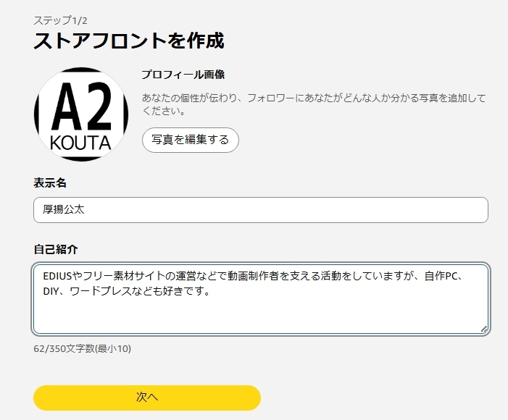Viewport: 508px width, 420px height.
Task: Click the text area resize handle
Action: pos(484,329)
